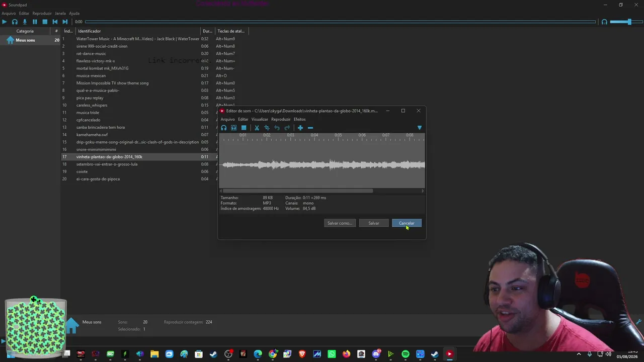Undo the last edit in sound editor
644x362 pixels.
[277, 128]
